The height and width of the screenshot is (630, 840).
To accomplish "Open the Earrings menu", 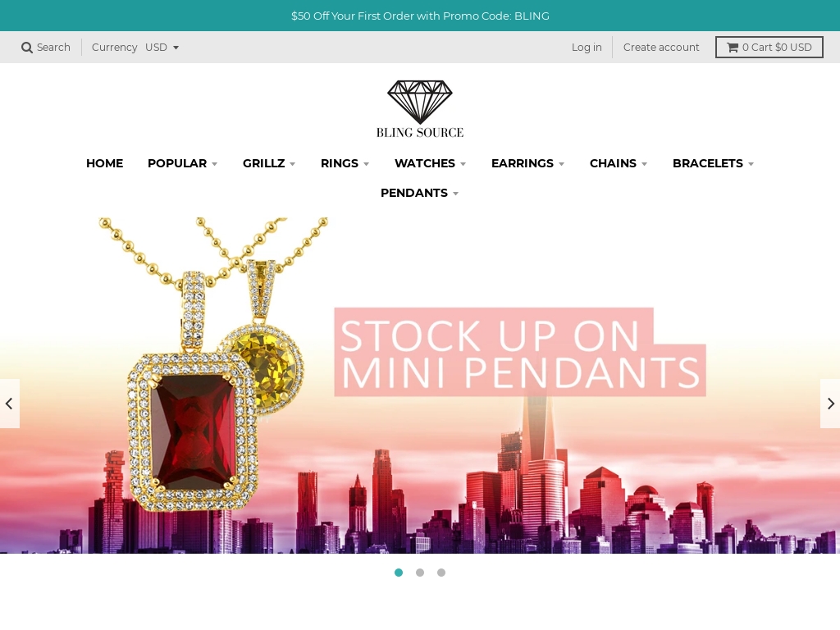I will point(527,163).
